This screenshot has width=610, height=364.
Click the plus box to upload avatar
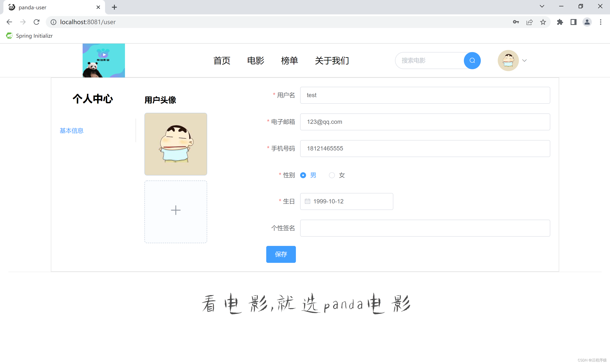(x=176, y=210)
